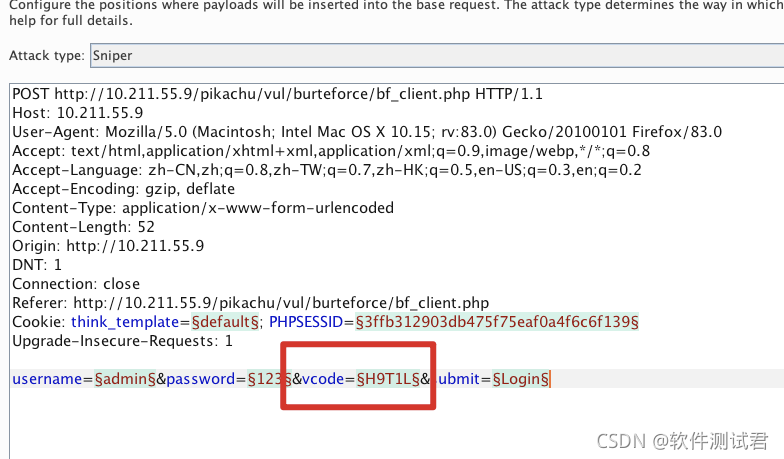Click the §H9T1L§ vcode payload value
Image resolution: width=784 pixels, height=459 pixels.
[388, 379]
